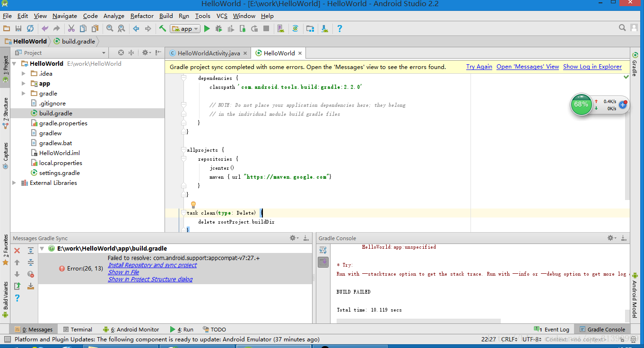This screenshot has width=644, height=348.
Task: Click Show Log in Explorer link
Action: point(592,67)
